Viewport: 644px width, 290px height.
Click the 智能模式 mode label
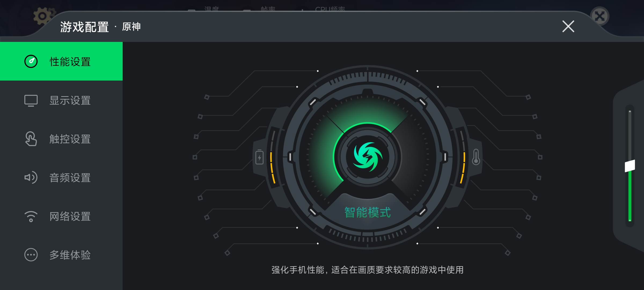click(368, 213)
